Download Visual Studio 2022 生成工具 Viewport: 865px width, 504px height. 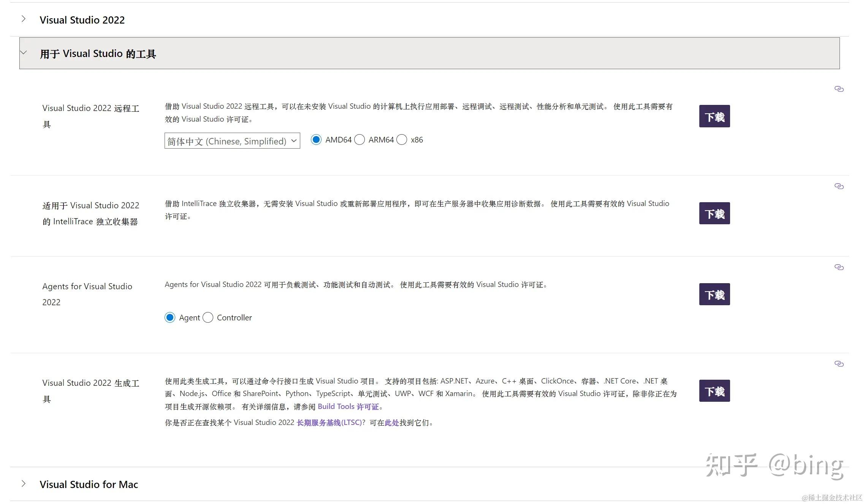pos(714,391)
